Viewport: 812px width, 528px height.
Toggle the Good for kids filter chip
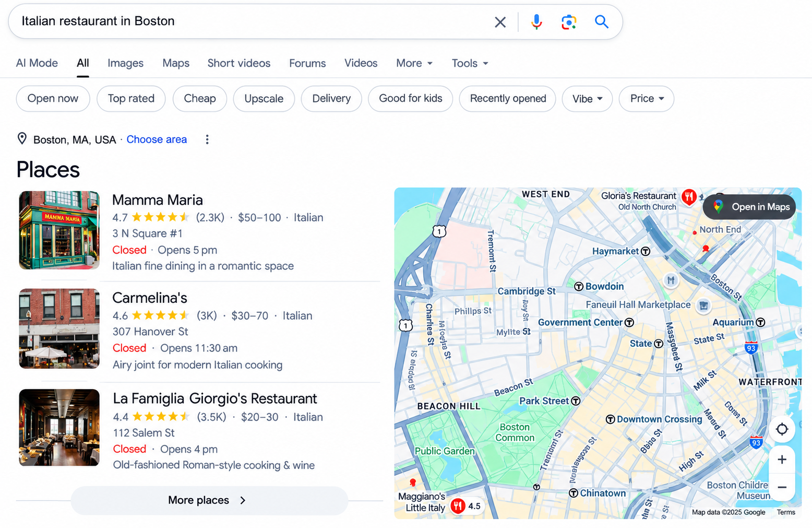(x=411, y=99)
